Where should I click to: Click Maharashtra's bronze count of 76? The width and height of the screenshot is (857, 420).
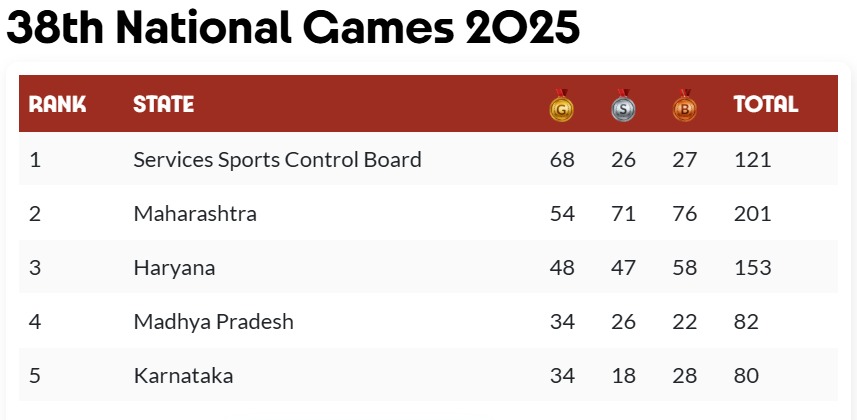(685, 213)
